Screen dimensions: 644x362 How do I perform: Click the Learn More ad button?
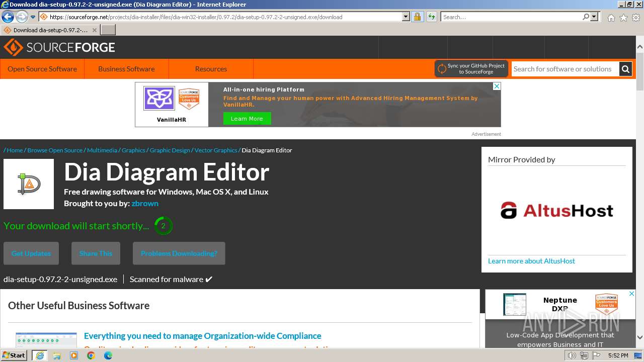pyautogui.click(x=247, y=119)
